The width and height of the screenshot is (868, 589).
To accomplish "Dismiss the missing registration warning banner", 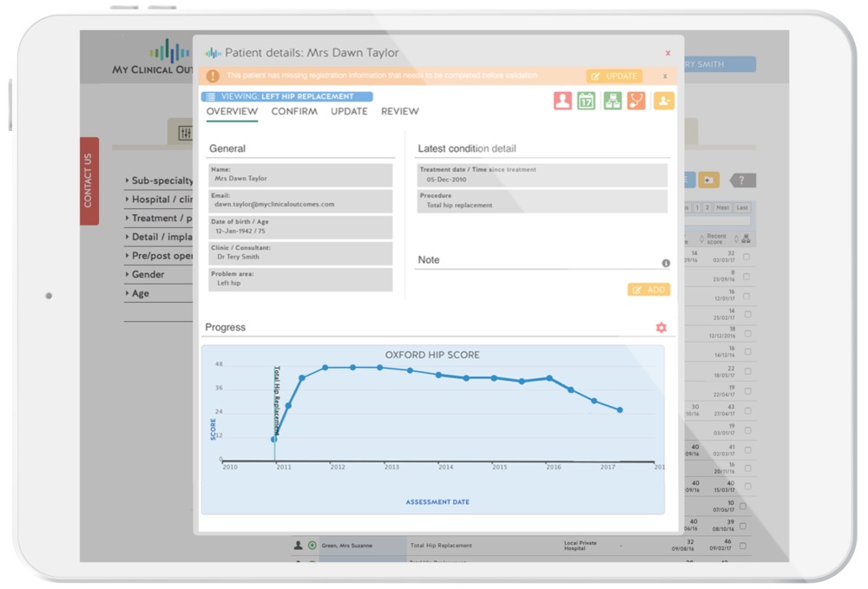I will [x=665, y=76].
